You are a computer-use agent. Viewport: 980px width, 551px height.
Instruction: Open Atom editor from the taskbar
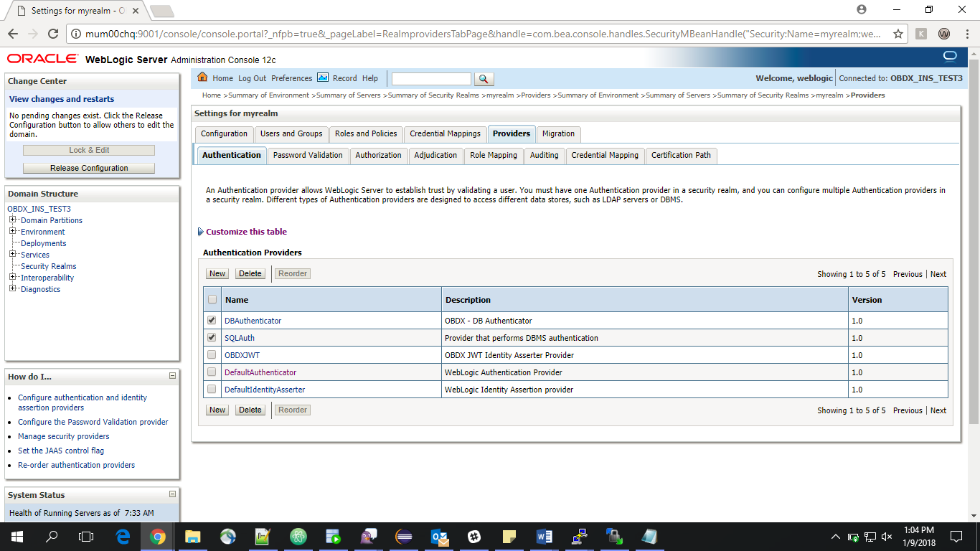(298, 536)
